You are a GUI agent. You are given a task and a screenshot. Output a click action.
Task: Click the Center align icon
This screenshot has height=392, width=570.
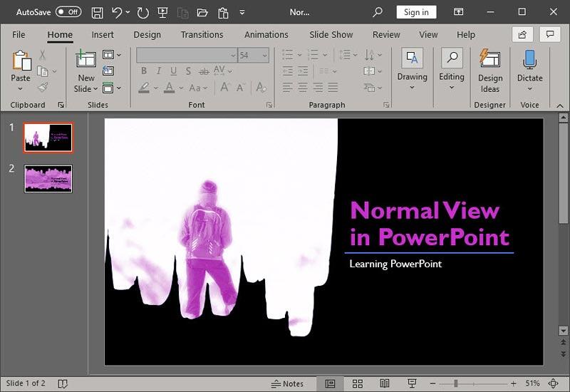click(x=302, y=87)
